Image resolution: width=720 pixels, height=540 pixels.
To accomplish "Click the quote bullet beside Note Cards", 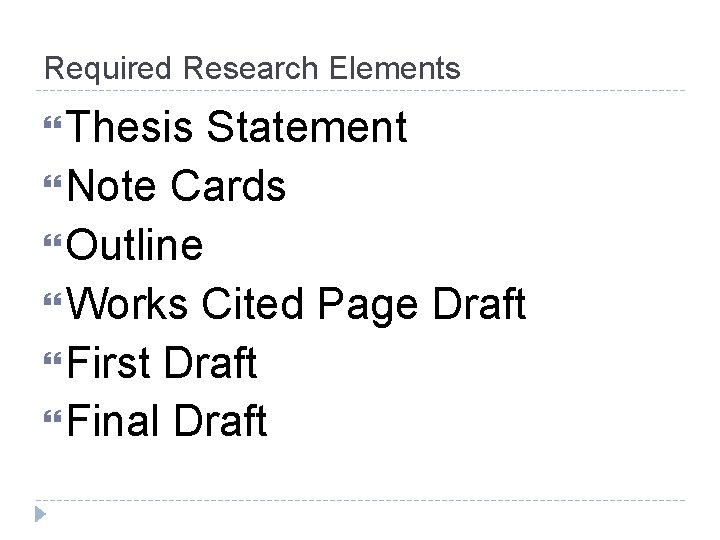I will point(52,182).
